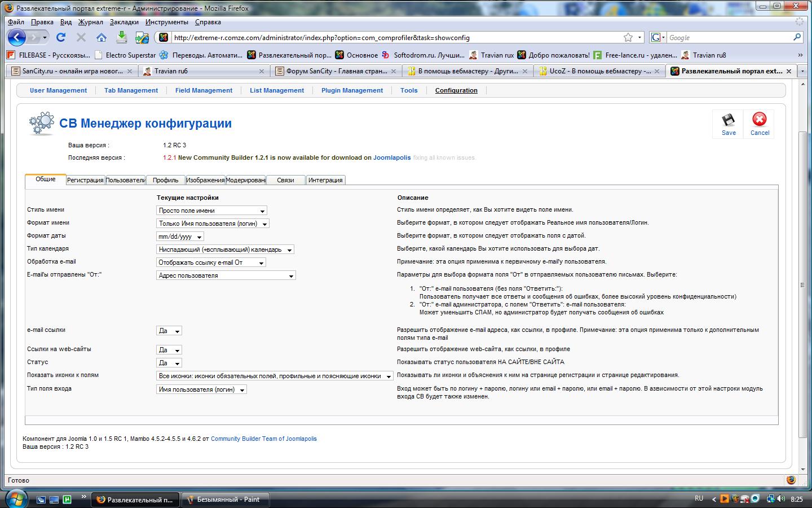Open the Ссылки на web-сайты dropdown
This screenshot has width=812, height=508.
pyautogui.click(x=169, y=350)
